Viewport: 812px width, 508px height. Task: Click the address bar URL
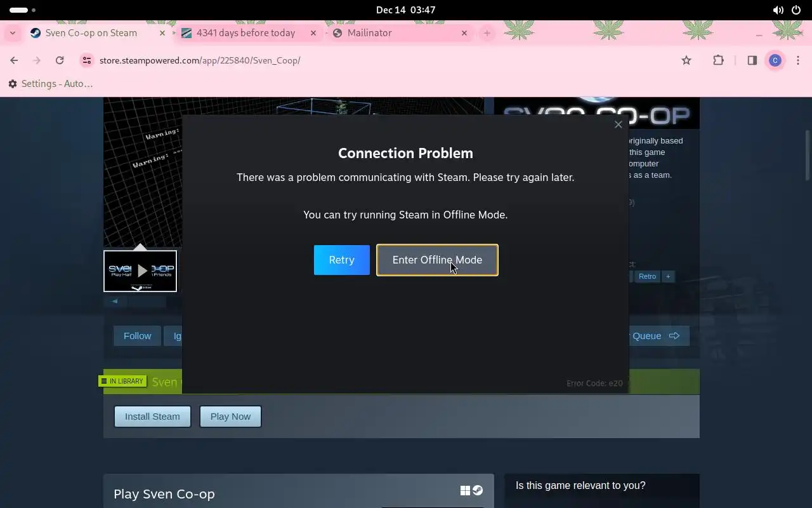[200, 60]
